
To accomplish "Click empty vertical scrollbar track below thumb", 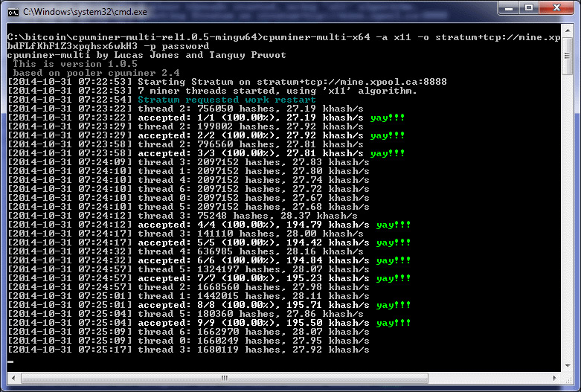I will coord(568,223).
